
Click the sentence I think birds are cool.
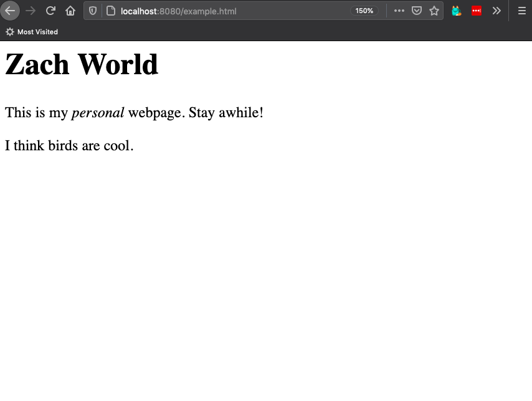pyautogui.click(x=69, y=146)
